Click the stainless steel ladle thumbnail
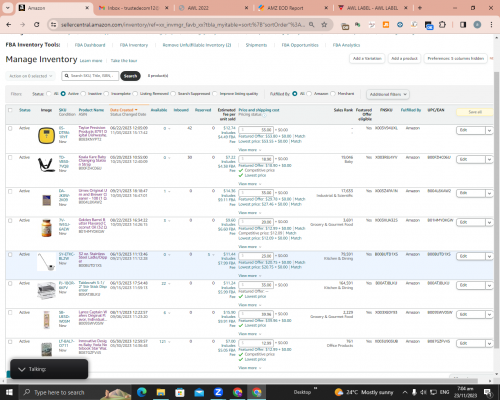The width and height of the screenshot is (500, 400). click(46, 262)
